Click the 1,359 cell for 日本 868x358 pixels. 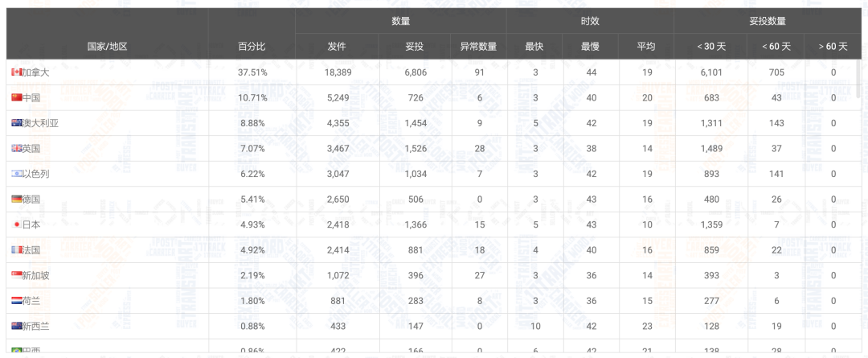click(710, 224)
